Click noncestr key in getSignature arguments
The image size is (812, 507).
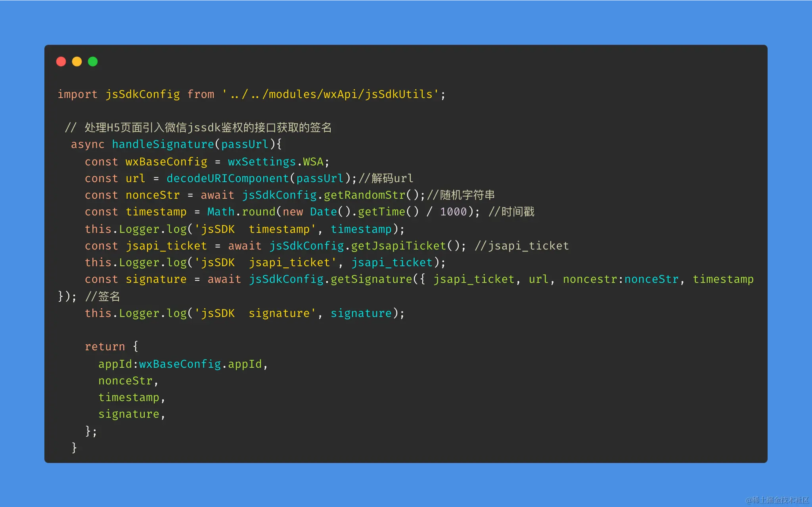590,279
